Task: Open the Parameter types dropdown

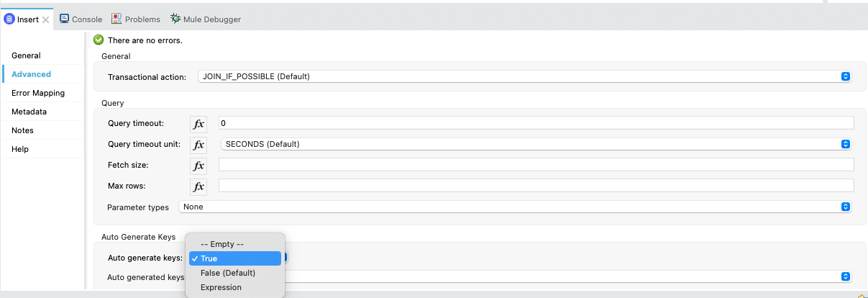Action: (x=515, y=207)
